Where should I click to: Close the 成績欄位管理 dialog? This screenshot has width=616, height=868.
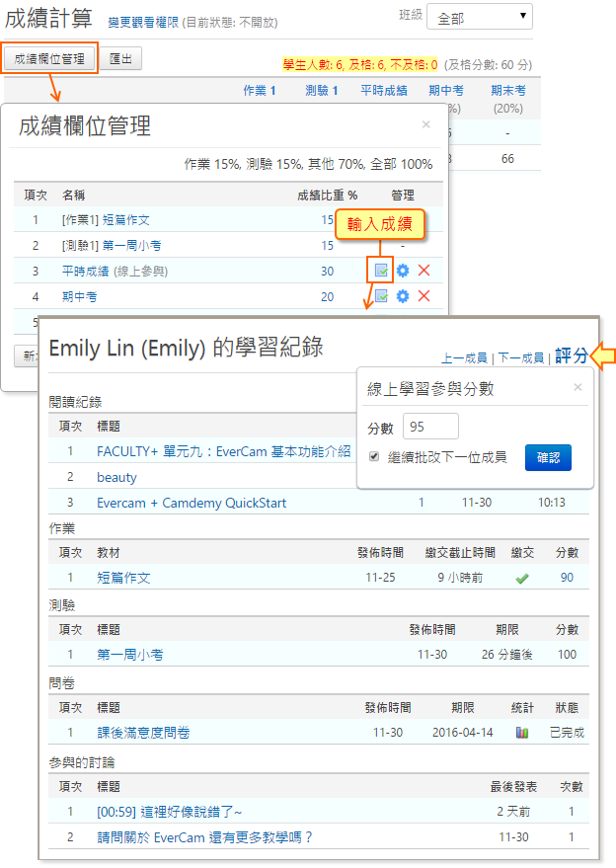tap(425, 124)
